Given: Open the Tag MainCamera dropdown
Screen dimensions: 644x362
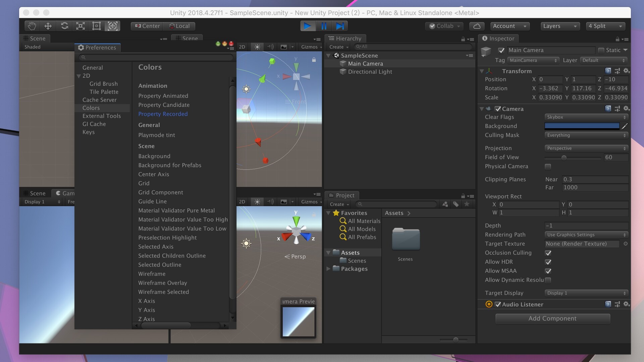Looking at the screenshot, I should pos(533,60).
